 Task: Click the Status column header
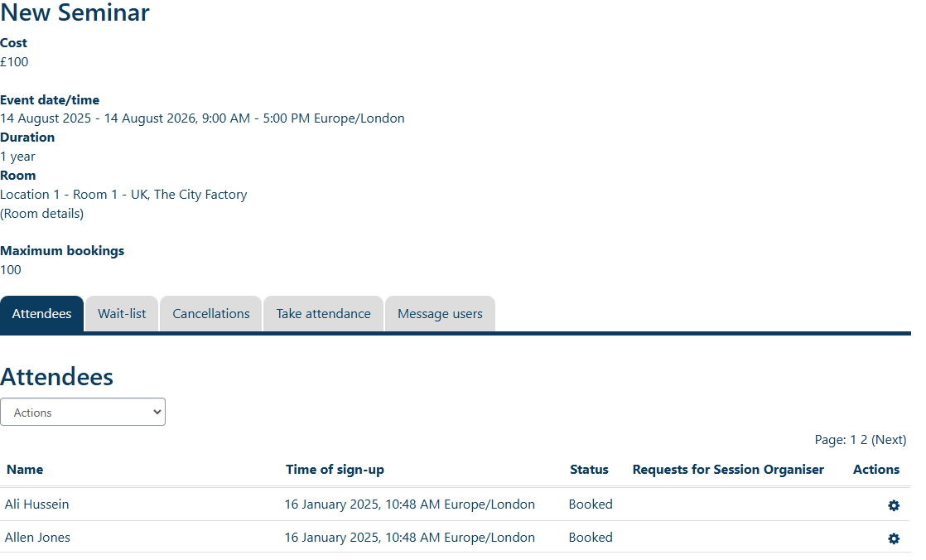click(589, 470)
